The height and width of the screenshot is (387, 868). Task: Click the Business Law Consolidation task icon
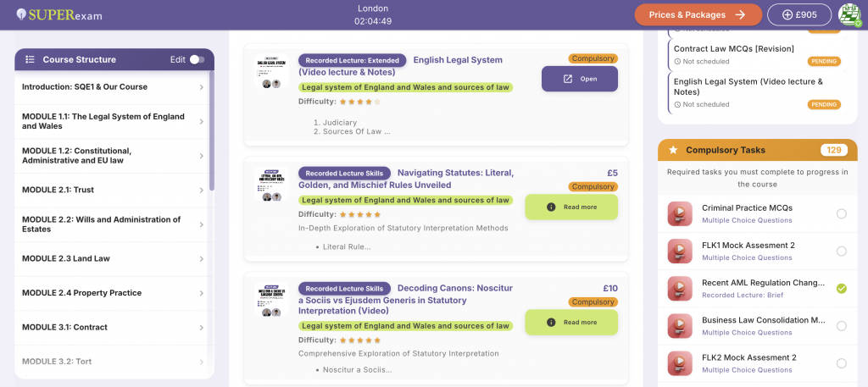tap(680, 325)
